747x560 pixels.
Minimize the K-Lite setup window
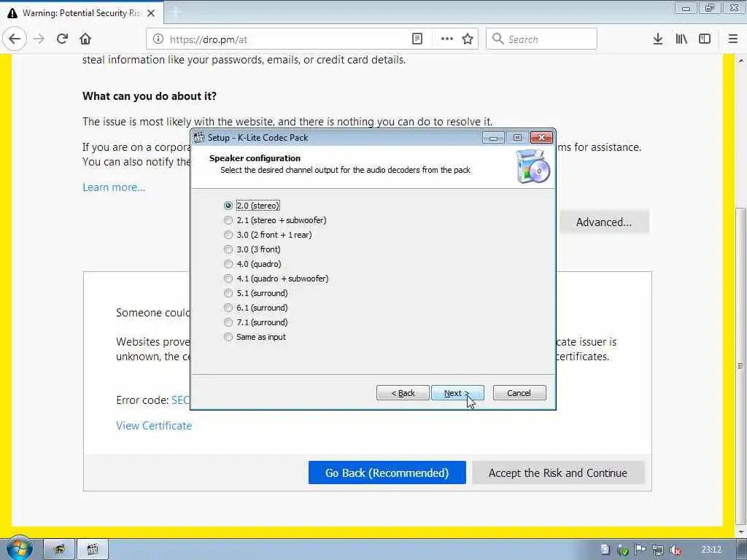494,138
